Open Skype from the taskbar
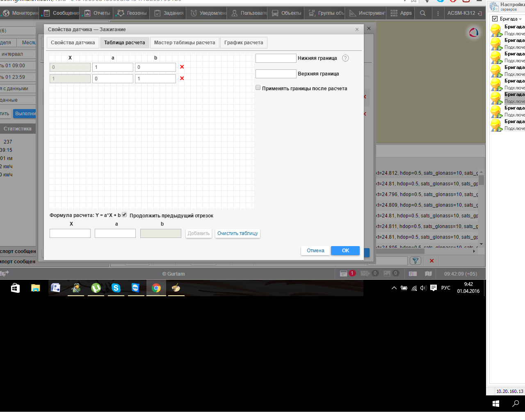Screen dimensions: 525x420 click(116, 288)
